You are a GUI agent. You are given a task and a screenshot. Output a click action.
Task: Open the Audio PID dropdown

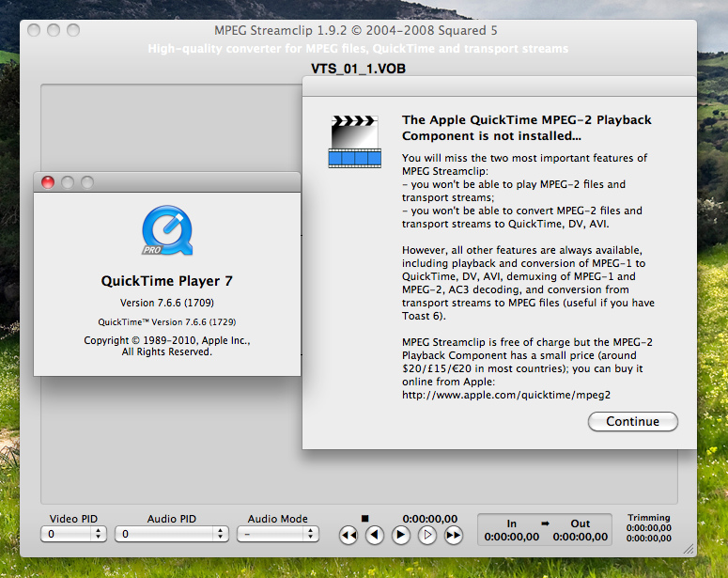(x=172, y=534)
